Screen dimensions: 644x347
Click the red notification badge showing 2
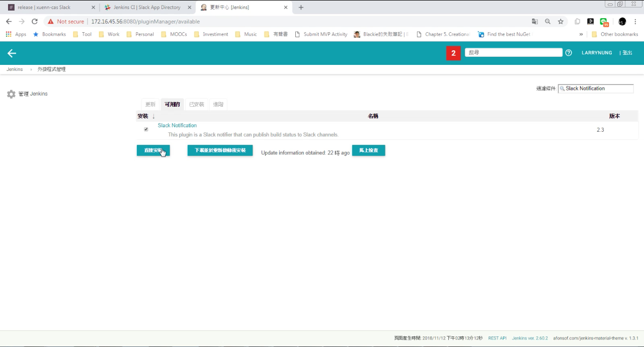pos(453,53)
